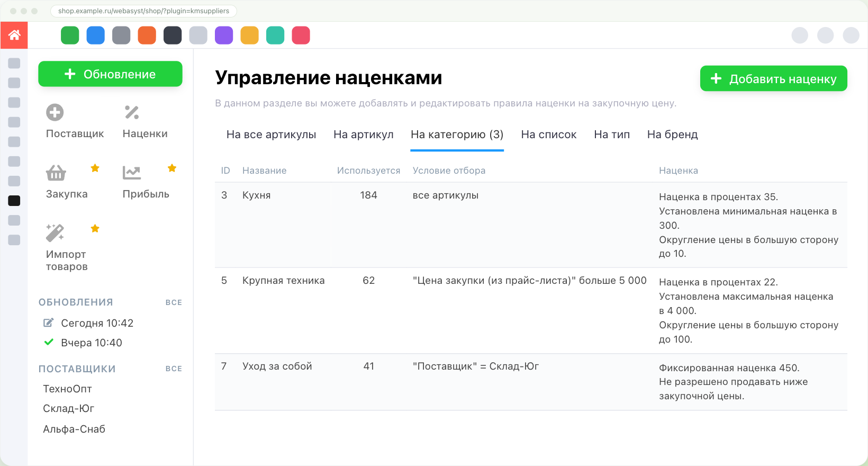
Task: Select the black active item in left rail
Action: coord(14,201)
